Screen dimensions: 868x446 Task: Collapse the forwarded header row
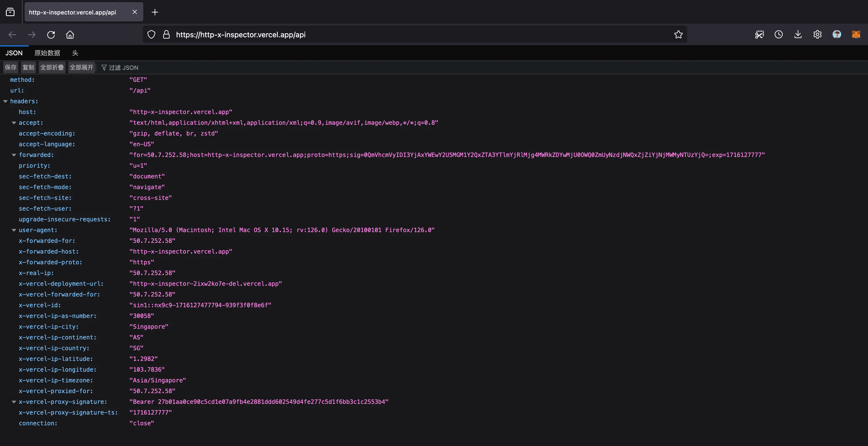pyautogui.click(x=14, y=155)
